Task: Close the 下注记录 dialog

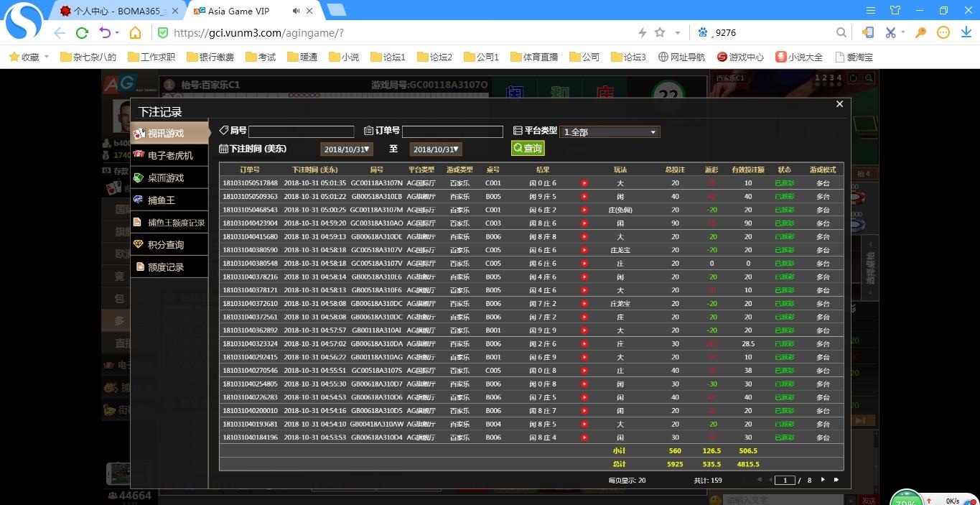Action: 839,104
